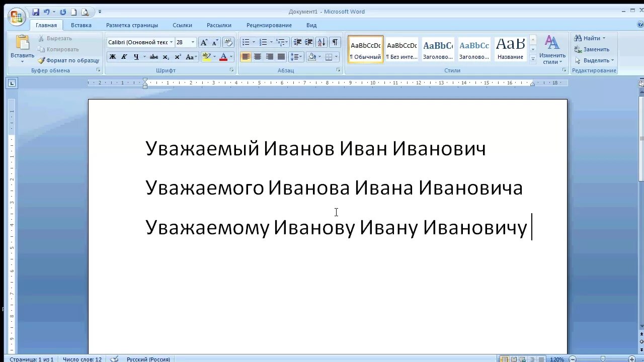The height and width of the screenshot is (362, 644).
Task: Open the change case Aa dropdown
Action: (191, 57)
